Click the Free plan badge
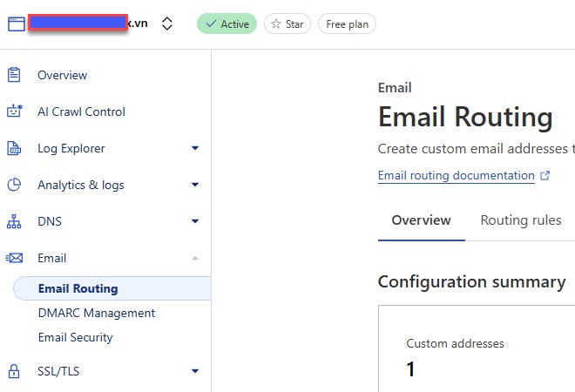This screenshot has width=575, height=392. tap(347, 24)
